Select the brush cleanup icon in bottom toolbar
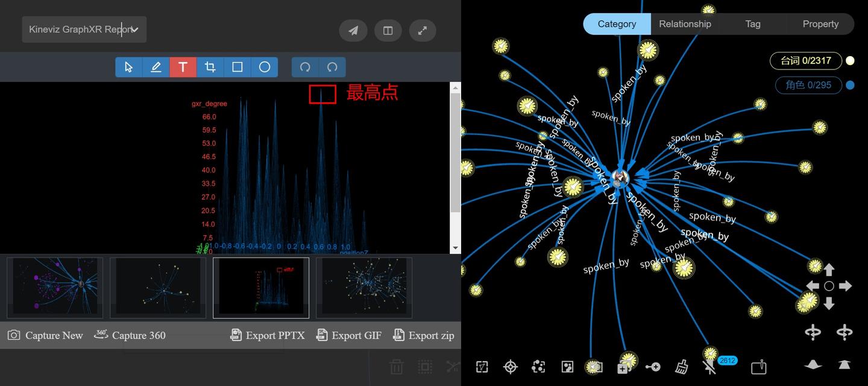The height and width of the screenshot is (386, 868). (x=682, y=367)
